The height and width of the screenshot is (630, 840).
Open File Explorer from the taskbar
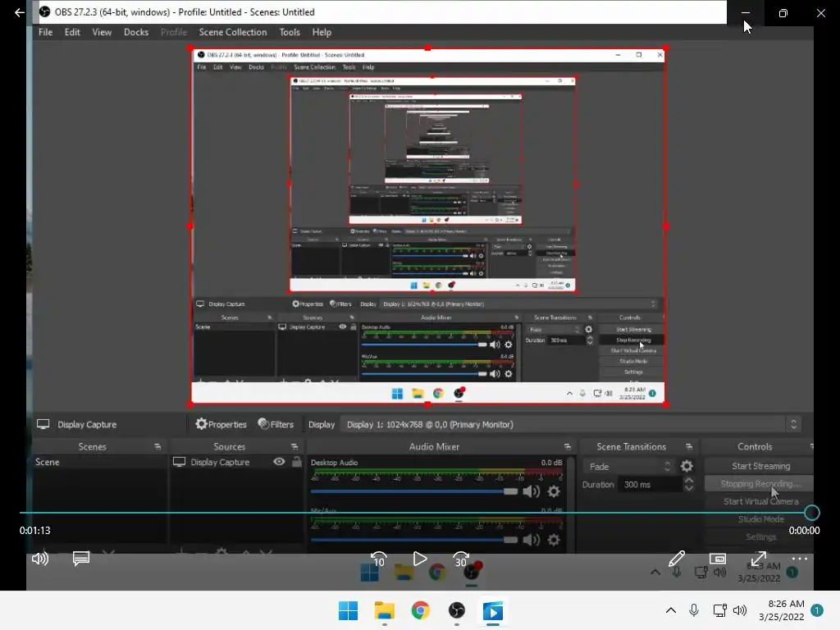click(x=384, y=610)
